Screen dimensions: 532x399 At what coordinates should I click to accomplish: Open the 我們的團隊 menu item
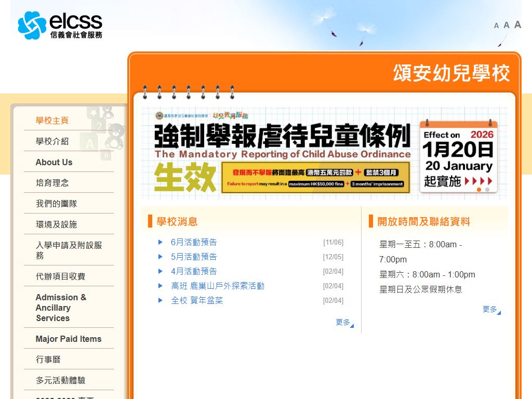pyautogui.click(x=56, y=204)
